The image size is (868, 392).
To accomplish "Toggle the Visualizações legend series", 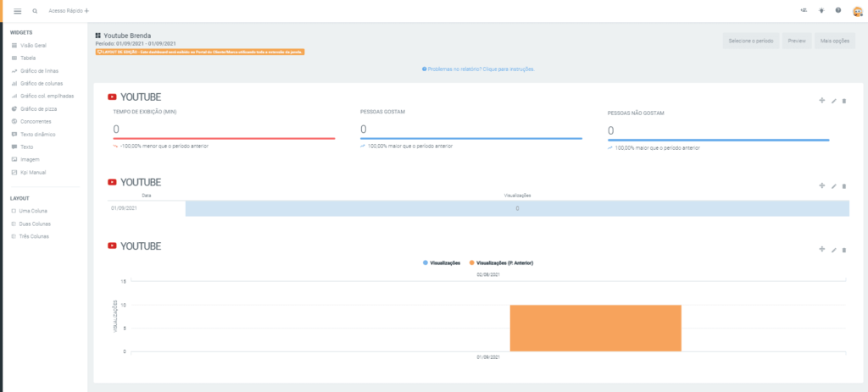I will pyautogui.click(x=442, y=263).
